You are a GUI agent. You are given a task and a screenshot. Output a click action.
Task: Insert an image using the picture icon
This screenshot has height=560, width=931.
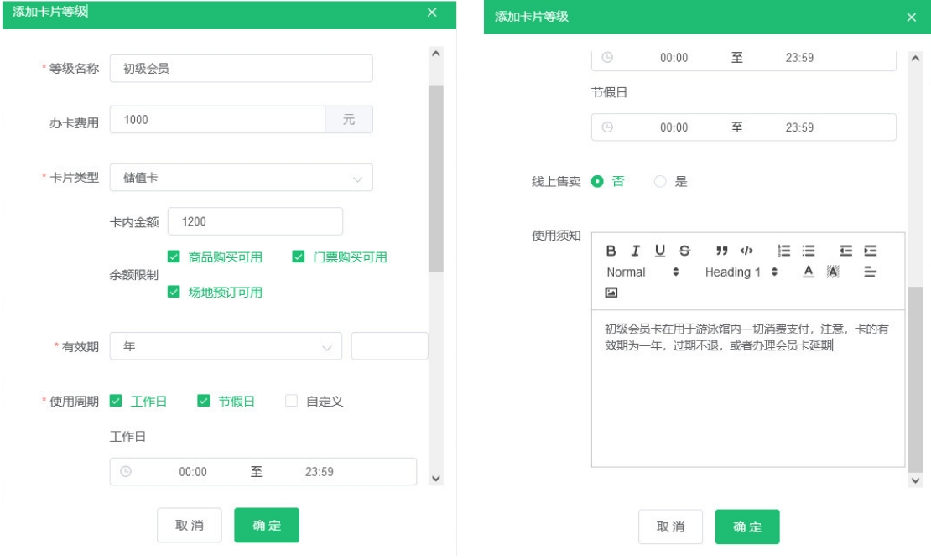pos(611,293)
